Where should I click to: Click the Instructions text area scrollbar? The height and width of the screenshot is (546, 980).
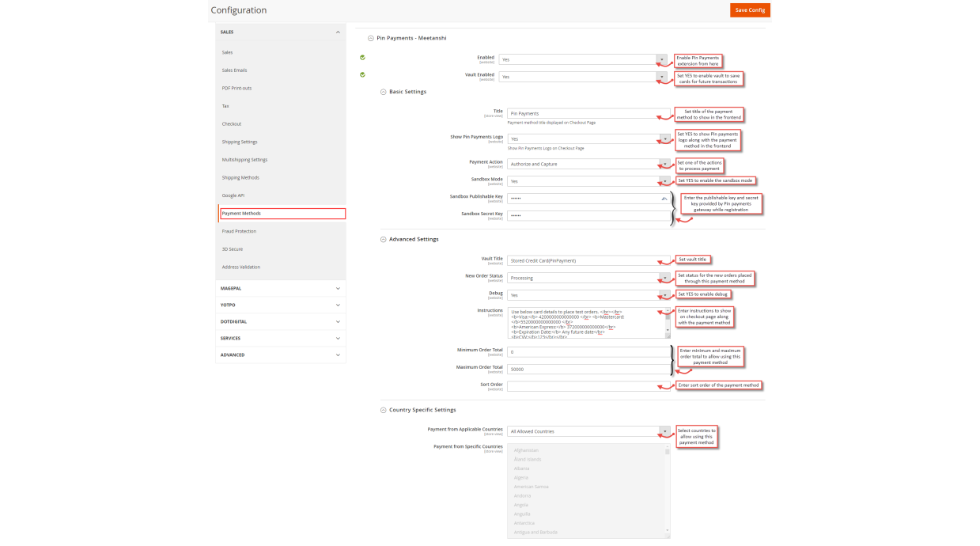[668, 323]
